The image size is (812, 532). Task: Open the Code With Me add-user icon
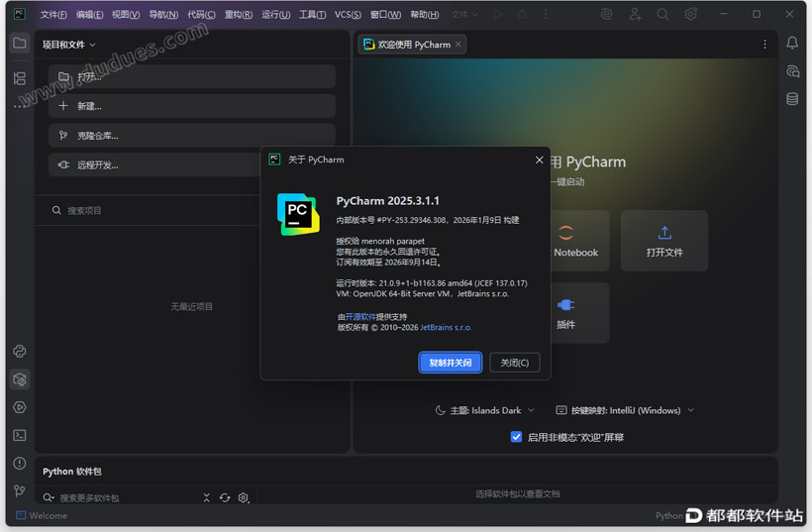coord(635,15)
